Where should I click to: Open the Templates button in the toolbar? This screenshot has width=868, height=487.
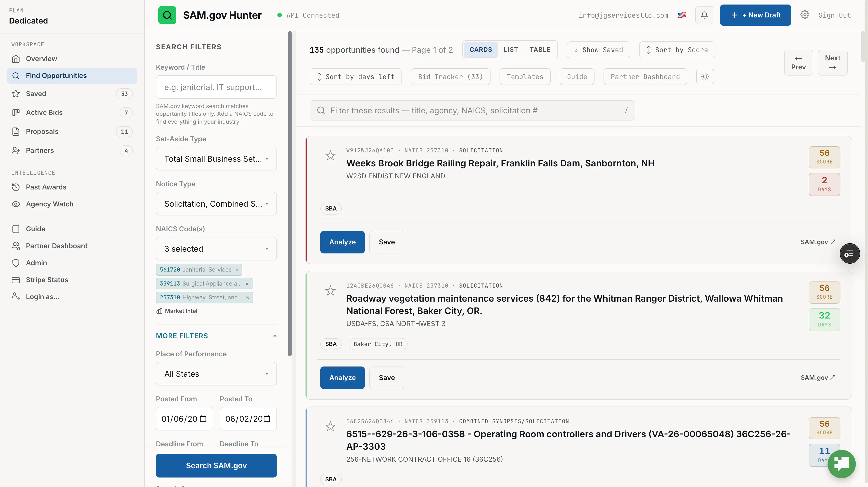point(525,77)
